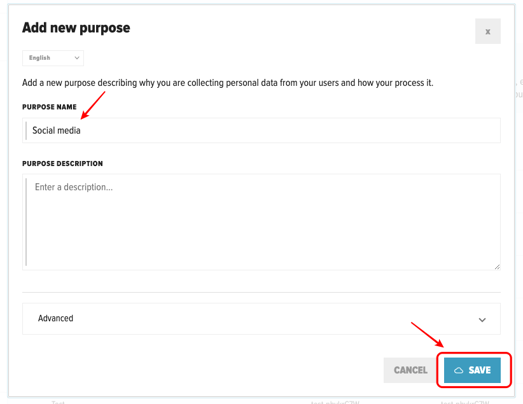This screenshot has height=404, width=523.
Task: Save the new purpose
Action: tap(472, 370)
